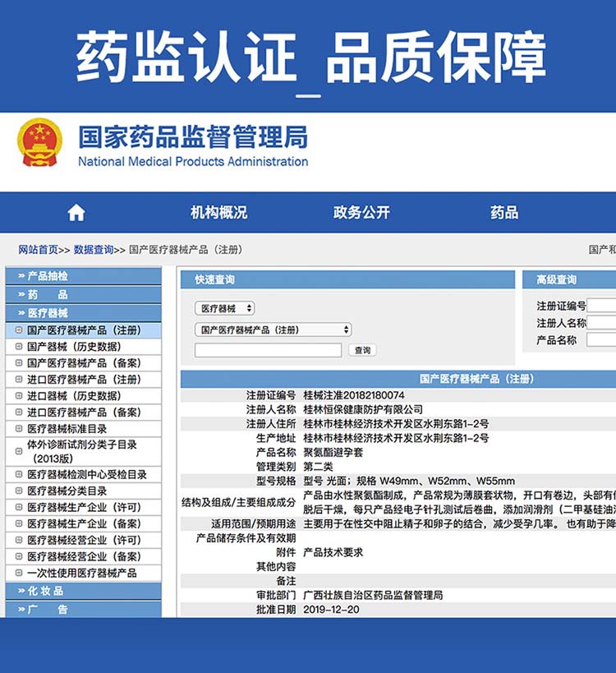Click approving department 广西壮族自治区药品监督管理局

click(x=373, y=595)
